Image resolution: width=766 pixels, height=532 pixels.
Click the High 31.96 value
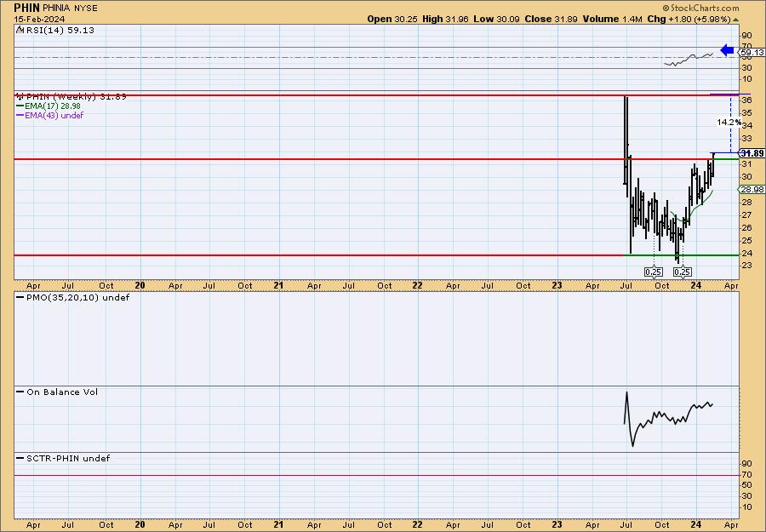pyautogui.click(x=445, y=19)
